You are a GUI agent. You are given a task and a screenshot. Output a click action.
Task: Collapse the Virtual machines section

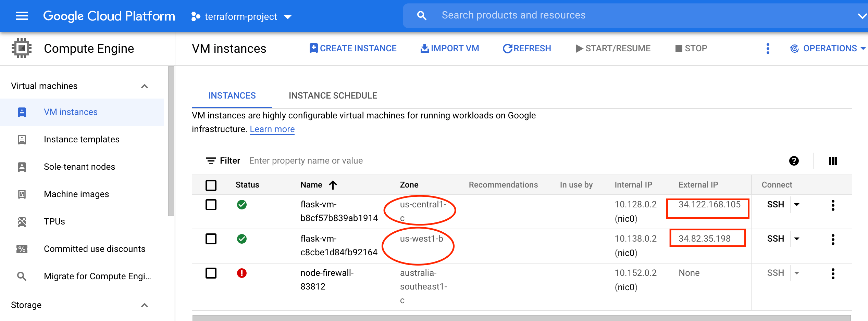coord(145,86)
